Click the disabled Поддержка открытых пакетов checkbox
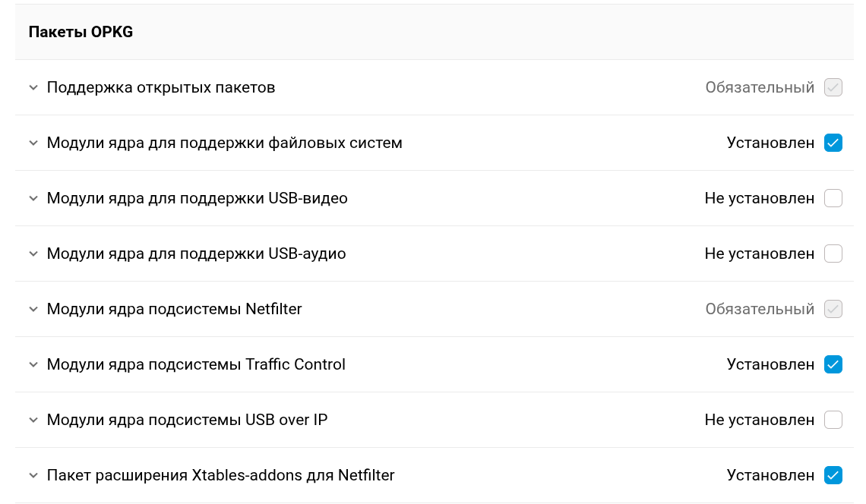 833,87
